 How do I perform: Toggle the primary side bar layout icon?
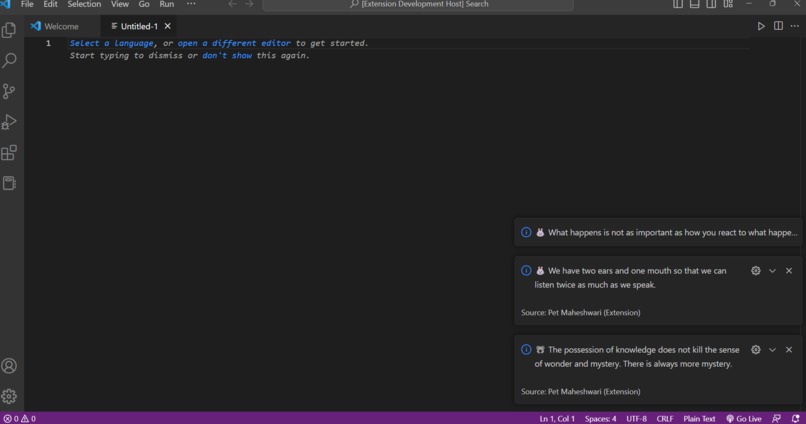pyautogui.click(x=678, y=4)
